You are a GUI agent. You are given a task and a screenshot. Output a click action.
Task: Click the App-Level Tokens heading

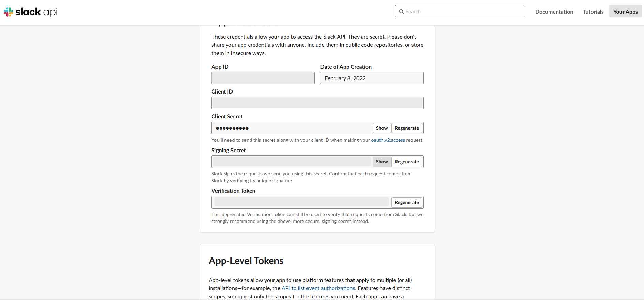[x=246, y=261]
